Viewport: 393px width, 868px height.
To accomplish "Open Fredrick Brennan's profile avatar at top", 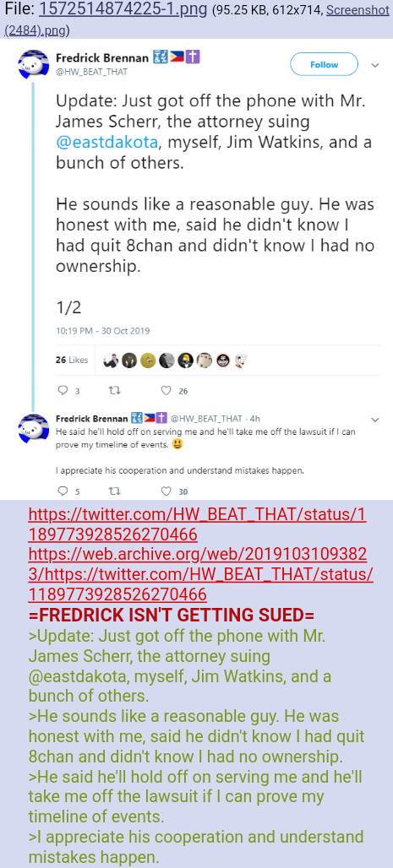I will point(33,63).
